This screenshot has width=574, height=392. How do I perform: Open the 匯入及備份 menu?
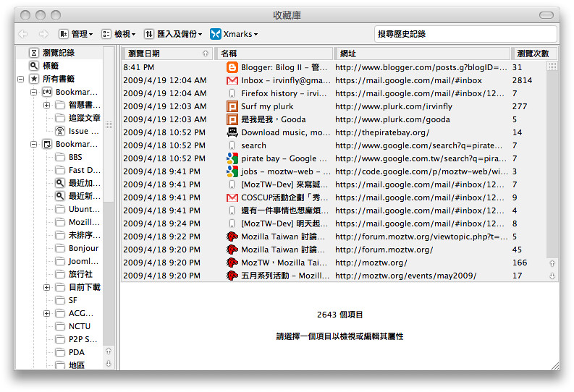point(173,34)
